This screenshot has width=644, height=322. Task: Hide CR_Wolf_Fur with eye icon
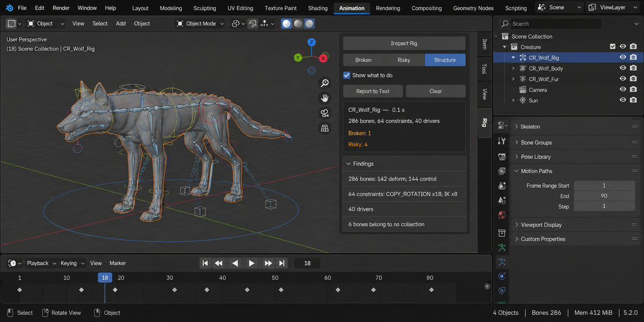[x=623, y=79]
